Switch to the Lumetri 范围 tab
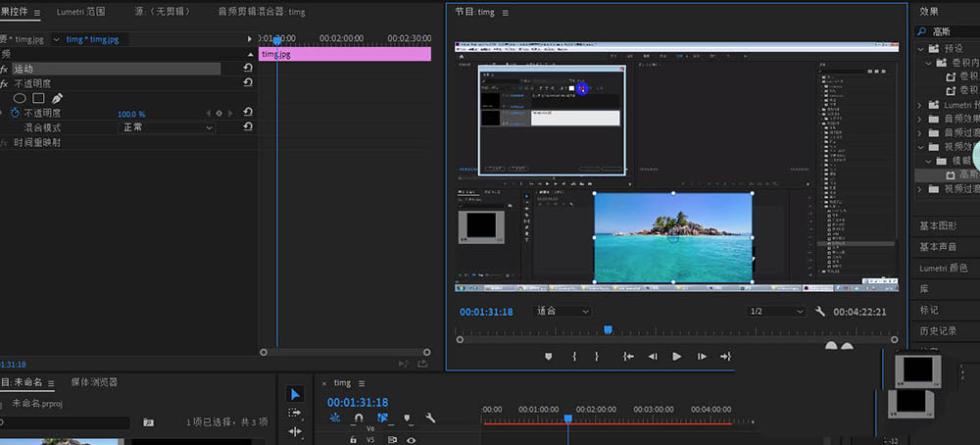 coord(81,12)
